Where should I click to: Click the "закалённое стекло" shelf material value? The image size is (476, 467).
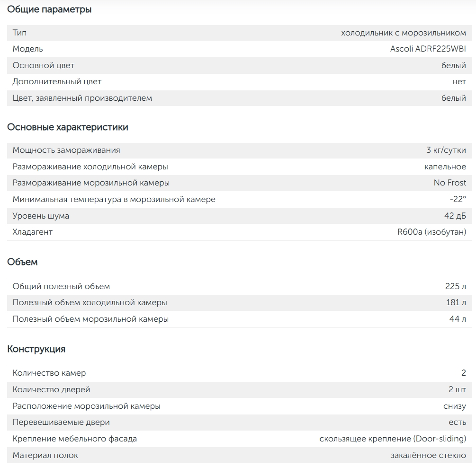point(428,455)
